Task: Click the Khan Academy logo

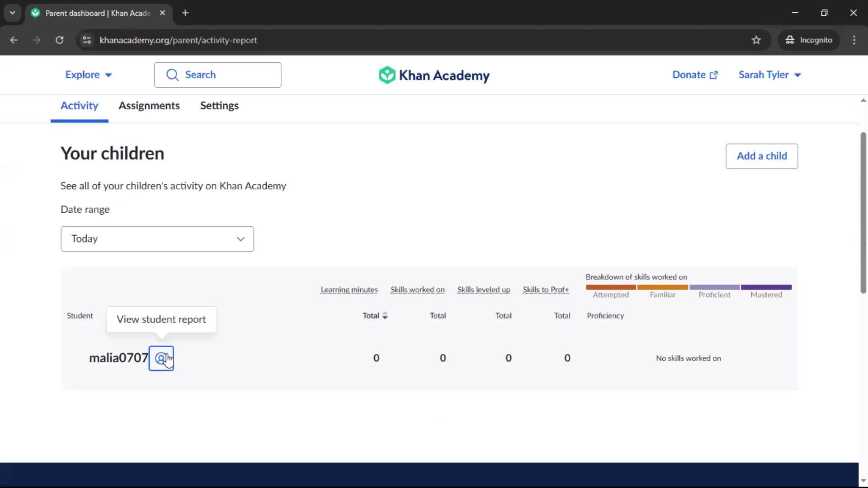Action: pyautogui.click(x=434, y=75)
